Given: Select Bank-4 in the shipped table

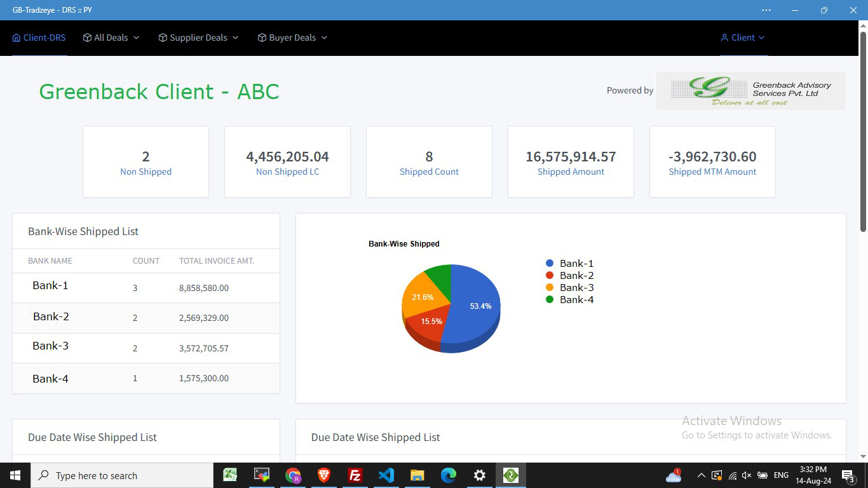Looking at the screenshot, I should (x=50, y=379).
